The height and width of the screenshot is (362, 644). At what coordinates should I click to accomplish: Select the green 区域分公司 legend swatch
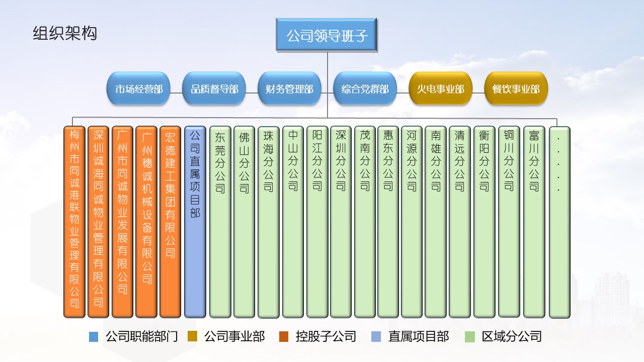click(x=470, y=337)
